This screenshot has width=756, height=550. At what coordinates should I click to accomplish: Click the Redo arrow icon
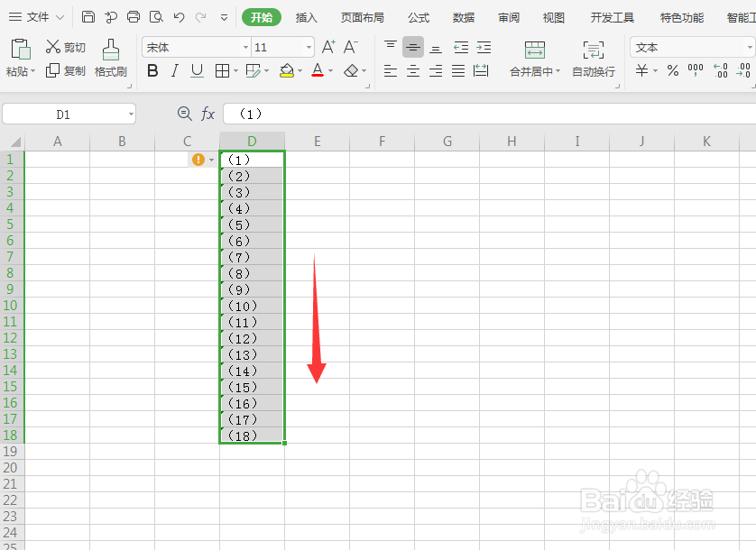200,17
